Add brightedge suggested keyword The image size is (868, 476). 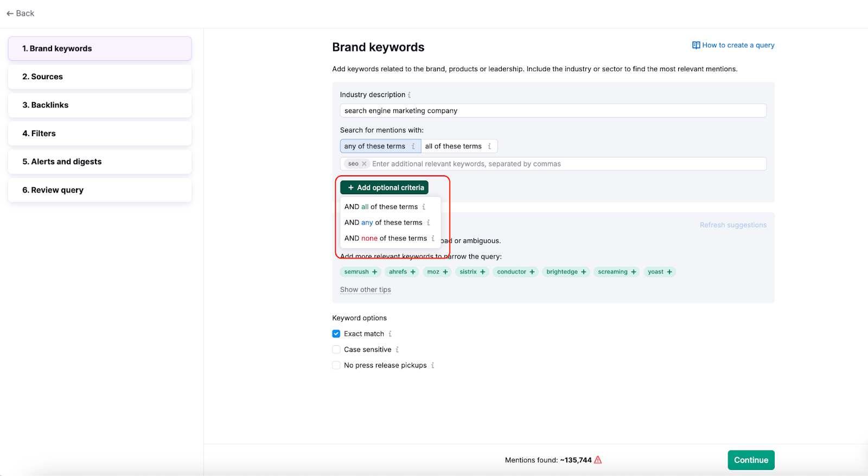[x=566, y=272]
